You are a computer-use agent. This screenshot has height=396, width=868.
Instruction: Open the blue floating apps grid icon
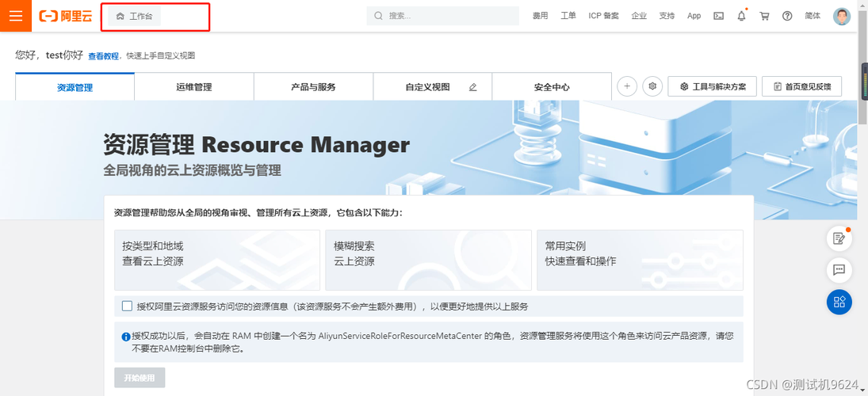839,302
